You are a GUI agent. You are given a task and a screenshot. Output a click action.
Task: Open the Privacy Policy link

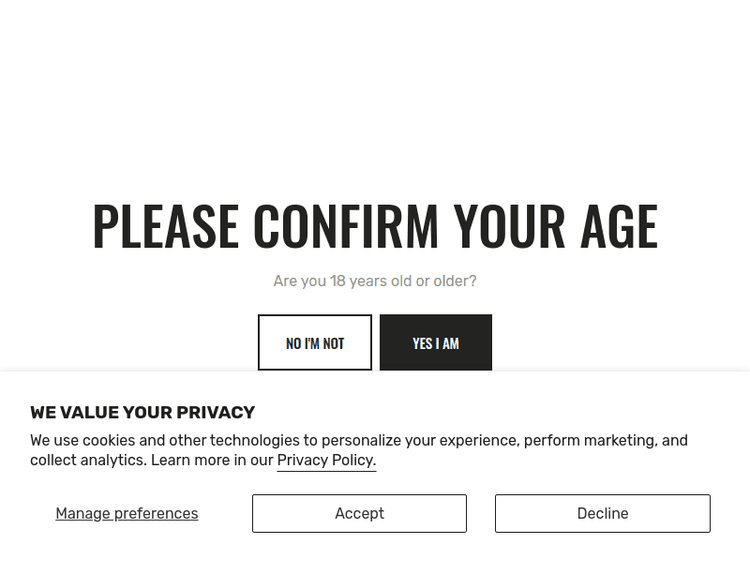coord(326,460)
